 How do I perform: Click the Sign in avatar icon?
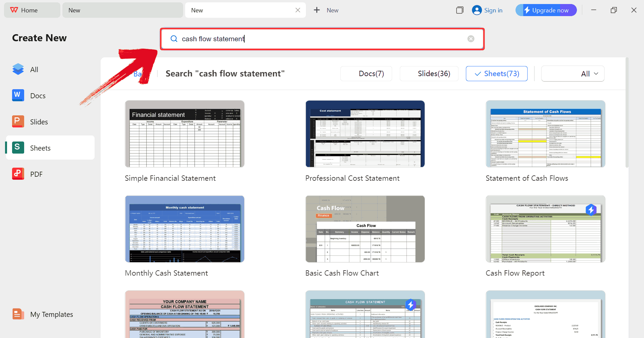(477, 10)
